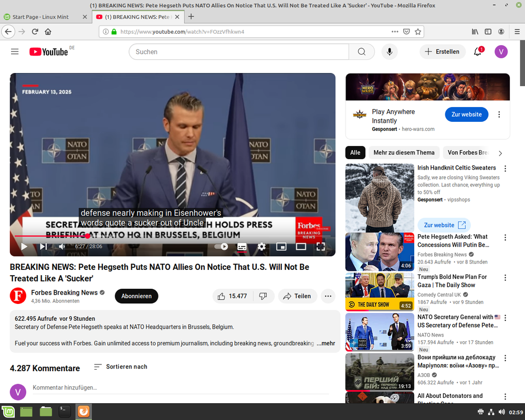Toggle autoplay switch in player

[x=222, y=247]
